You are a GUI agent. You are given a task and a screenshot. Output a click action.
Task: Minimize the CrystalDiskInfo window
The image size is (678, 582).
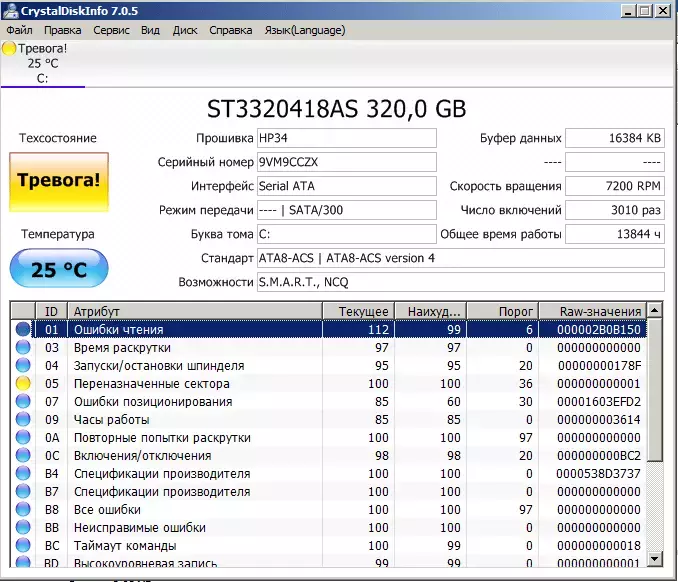pyautogui.click(x=628, y=11)
